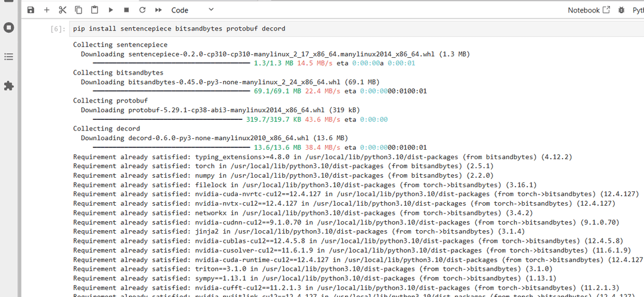This screenshot has width=644, height=297.
Task: Click the 43.6 MB/s download speed
Action: (x=323, y=119)
